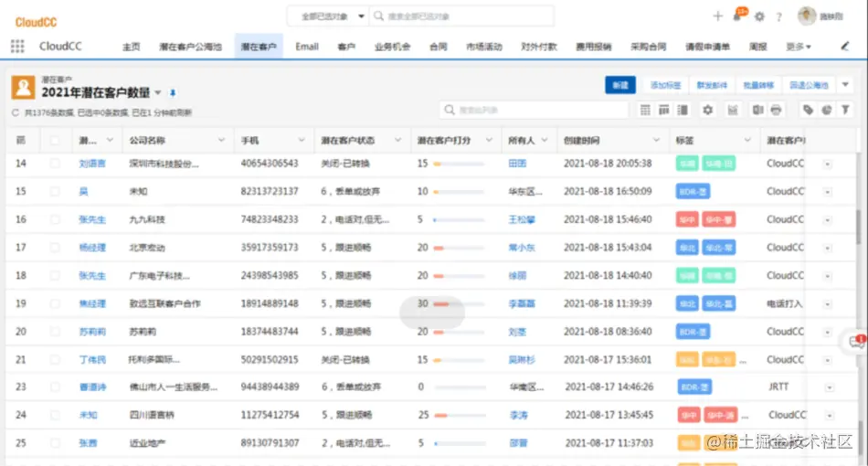Open the filter funnel icon
This screenshot has width=868, height=466.
pos(845,111)
